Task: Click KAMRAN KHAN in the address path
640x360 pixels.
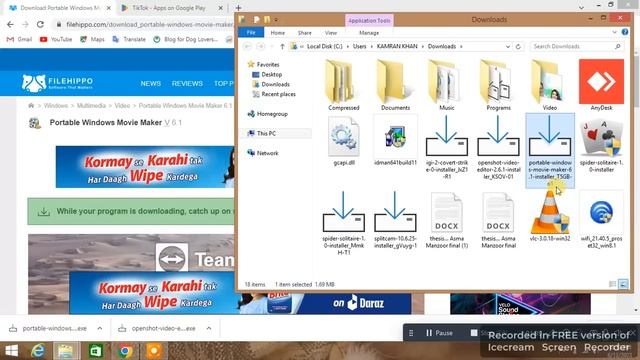Action: [x=397, y=47]
